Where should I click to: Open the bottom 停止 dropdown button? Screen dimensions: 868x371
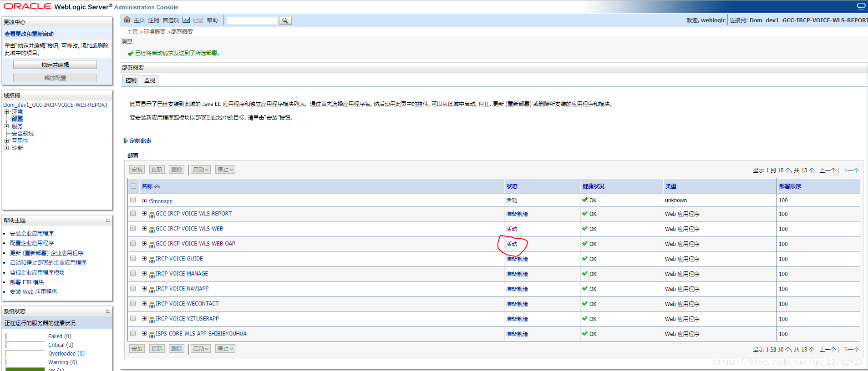[225, 349]
